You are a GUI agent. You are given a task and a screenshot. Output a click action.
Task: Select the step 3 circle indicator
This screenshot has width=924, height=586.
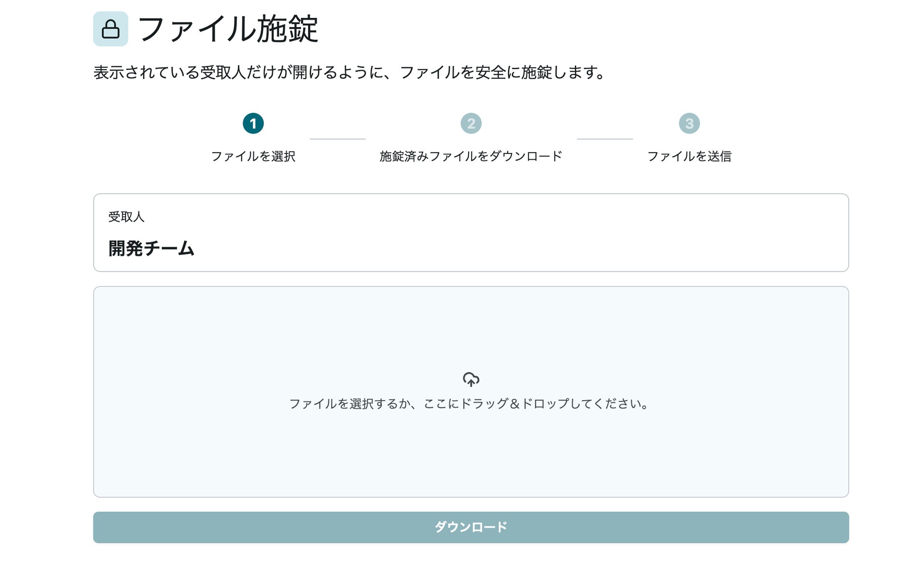(689, 124)
